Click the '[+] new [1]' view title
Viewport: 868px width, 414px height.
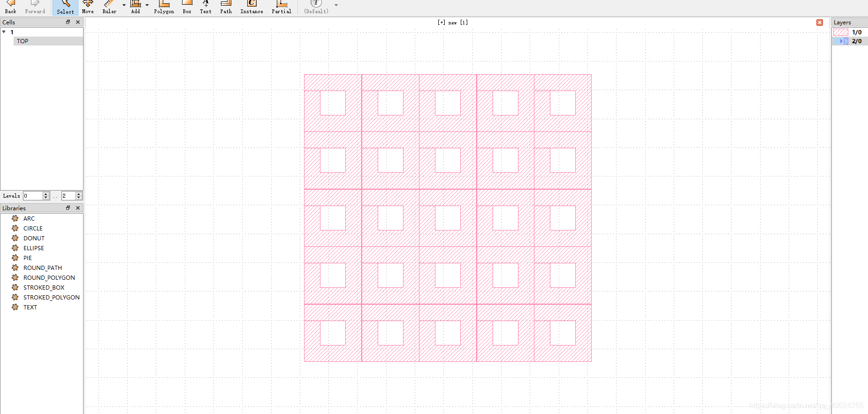click(x=453, y=23)
